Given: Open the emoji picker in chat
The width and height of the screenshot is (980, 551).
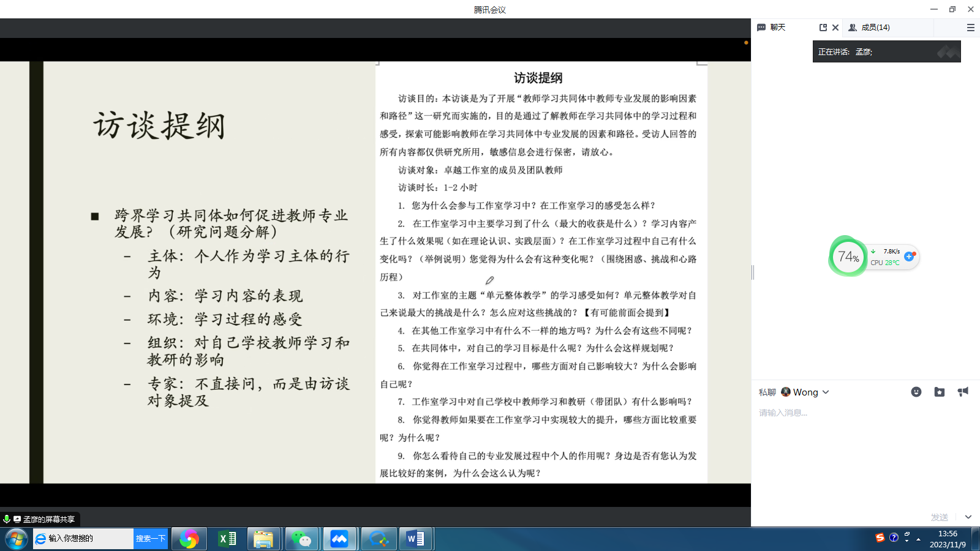Looking at the screenshot, I should tap(916, 392).
